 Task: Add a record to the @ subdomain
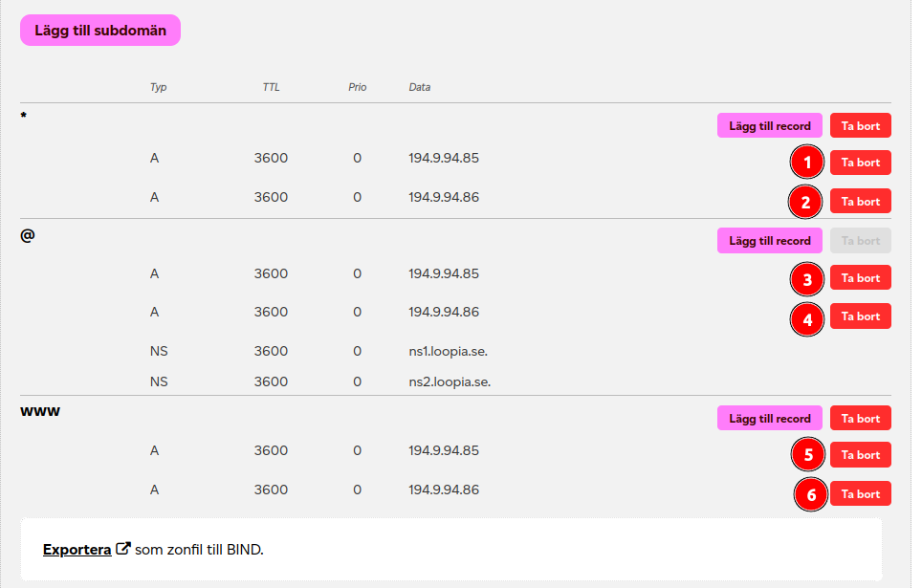click(769, 241)
